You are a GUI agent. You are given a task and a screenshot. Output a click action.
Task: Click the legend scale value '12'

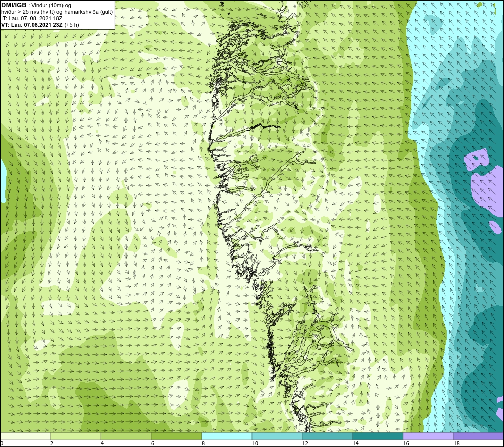(305, 443)
